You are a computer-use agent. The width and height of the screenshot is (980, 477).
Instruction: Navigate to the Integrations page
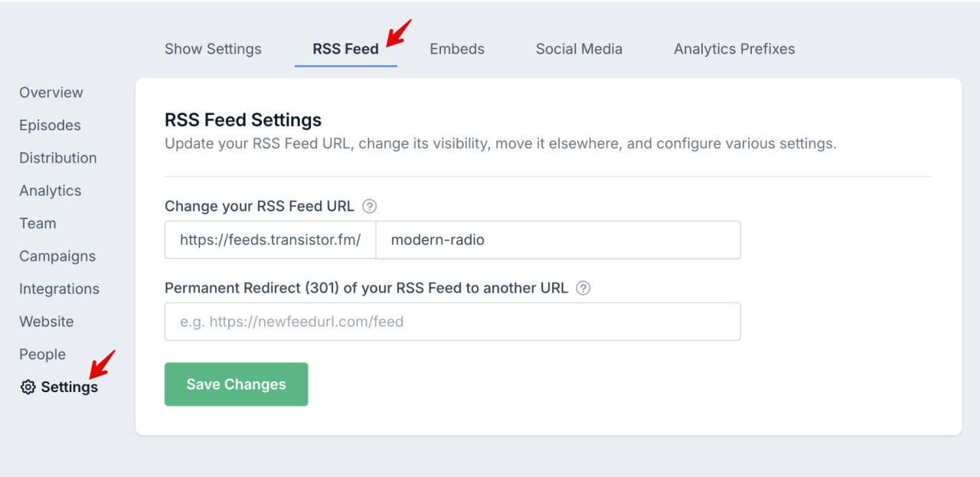point(59,289)
